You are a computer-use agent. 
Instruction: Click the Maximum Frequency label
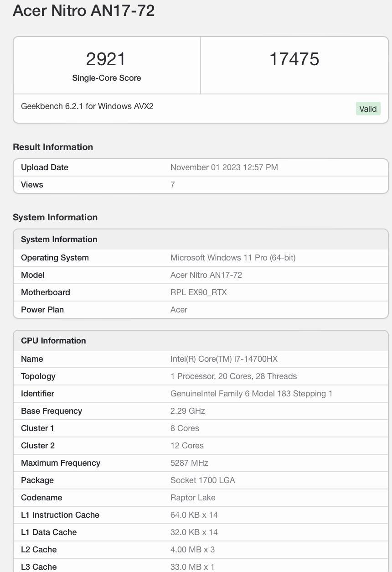(x=61, y=463)
